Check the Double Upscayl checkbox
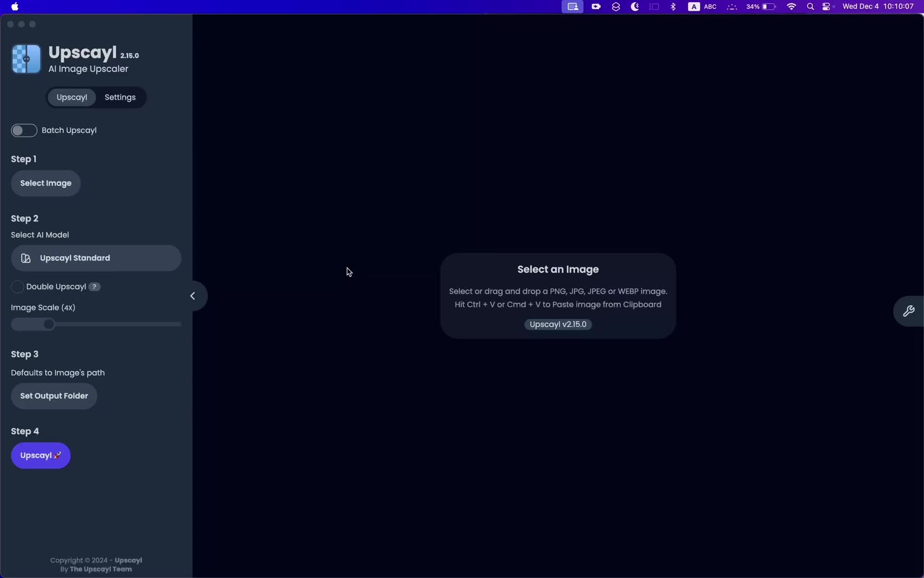Image resolution: width=924 pixels, height=578 pixels. tap(17, 287)
